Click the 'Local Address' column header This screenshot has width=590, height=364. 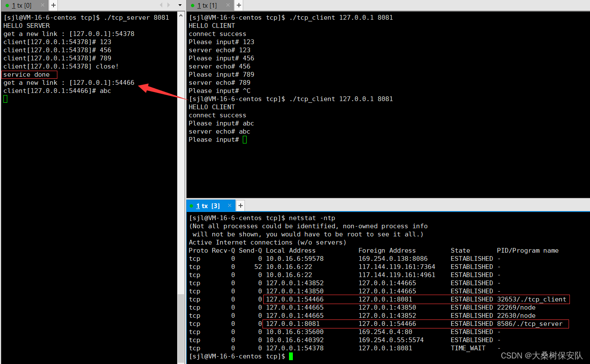(x=291, y=251)
